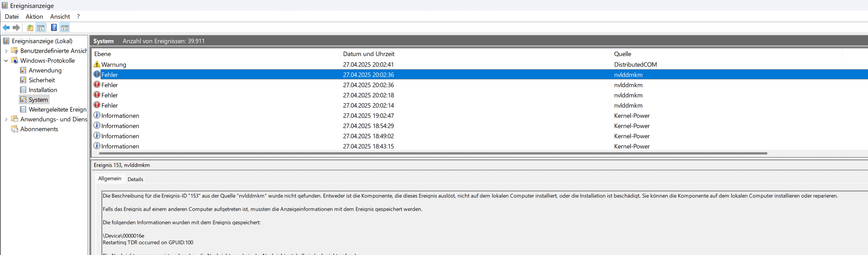Toggle the console tree pane toolbar icon
This screenshot has width=868, height=255.
click(x=41, y=28)
